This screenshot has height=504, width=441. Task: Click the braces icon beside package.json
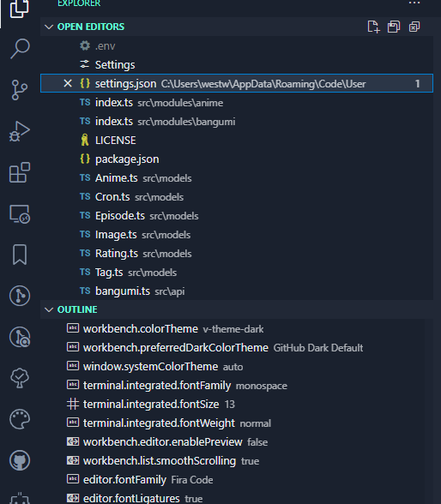coord(85,159)
